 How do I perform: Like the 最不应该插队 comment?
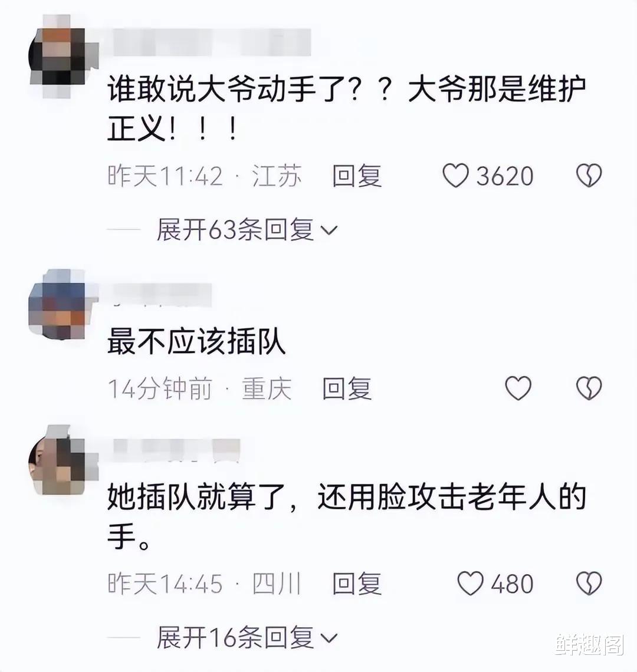(518, 388)
